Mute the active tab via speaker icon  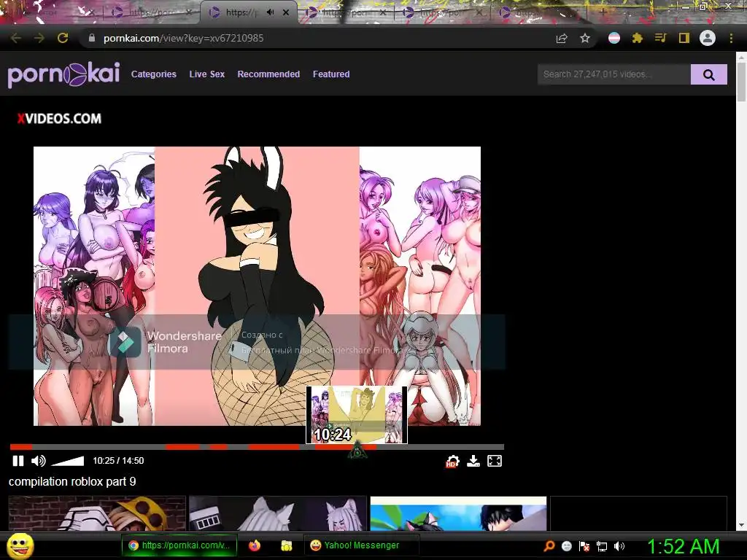(270, 12)
